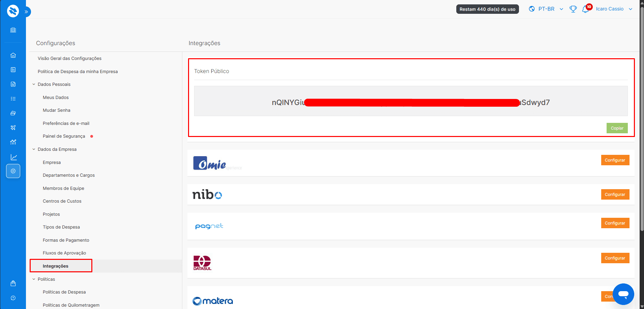Click the Token Público heading
Viewport: 644px width, 309px height.
pos(212,71)
